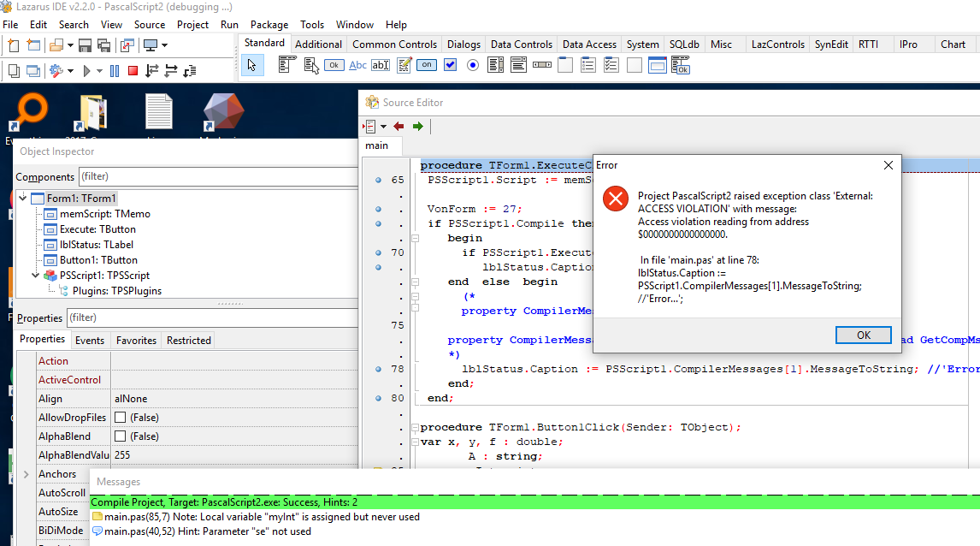980x546 pixels.
Task: Click the Toggle Form/Unit icon
Action: [127, 45]
